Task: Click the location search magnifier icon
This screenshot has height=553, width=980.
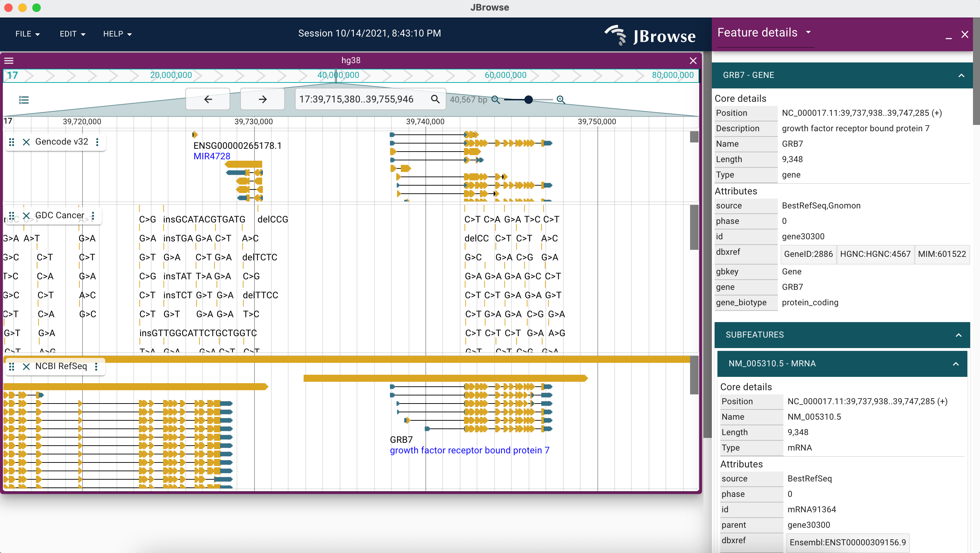Action: 435,99
